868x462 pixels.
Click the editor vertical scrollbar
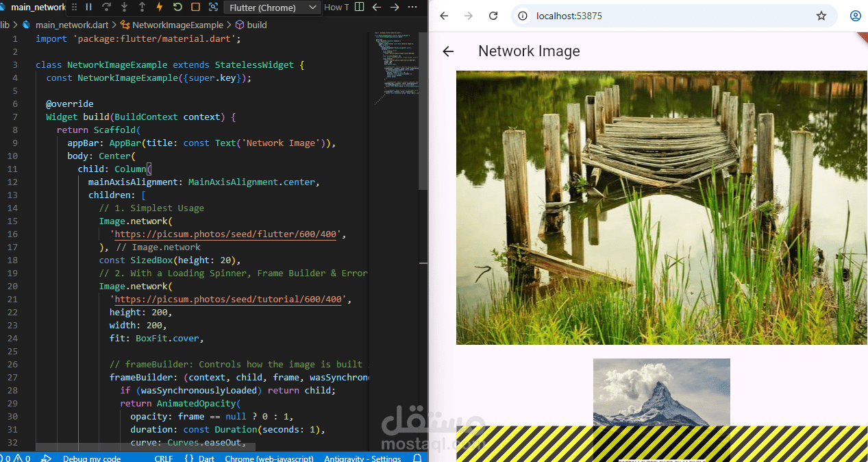coord(423,110)
